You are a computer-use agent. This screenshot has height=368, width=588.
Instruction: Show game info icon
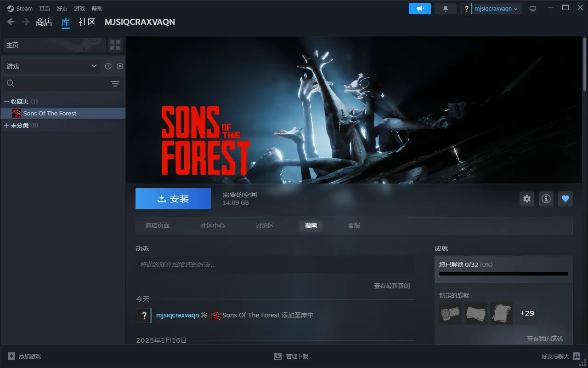tap(546, 199)
